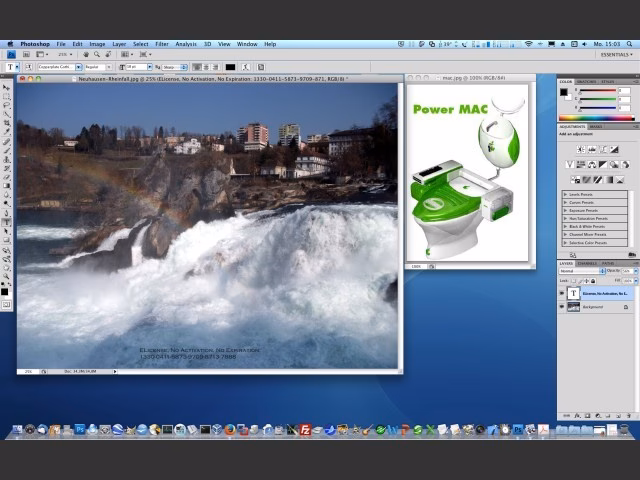Toggle Lock transparent pixels in Layers panel
This screenshot has height=480, width=640.
pos(574,281)
